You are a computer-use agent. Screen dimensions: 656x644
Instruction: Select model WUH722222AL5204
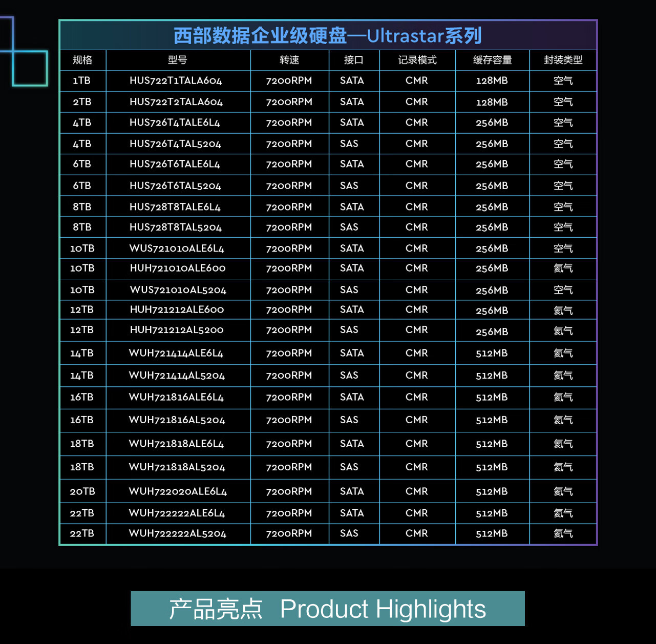click(x=178, y=533)
